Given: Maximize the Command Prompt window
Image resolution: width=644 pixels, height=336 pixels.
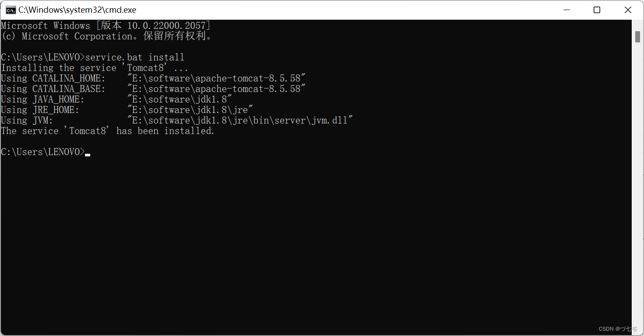Looking at the screenshot, I should pyautogui.click(x=597, y=10).
